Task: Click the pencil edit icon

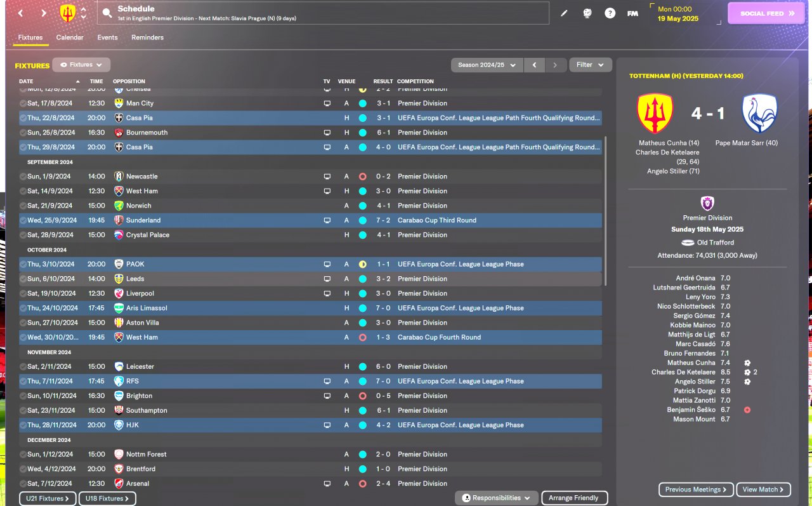Action: pyautogui.click(x=564, y=13)
